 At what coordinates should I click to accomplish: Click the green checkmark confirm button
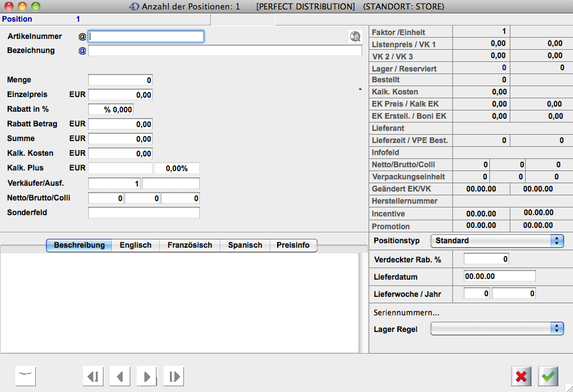point(548,376)
